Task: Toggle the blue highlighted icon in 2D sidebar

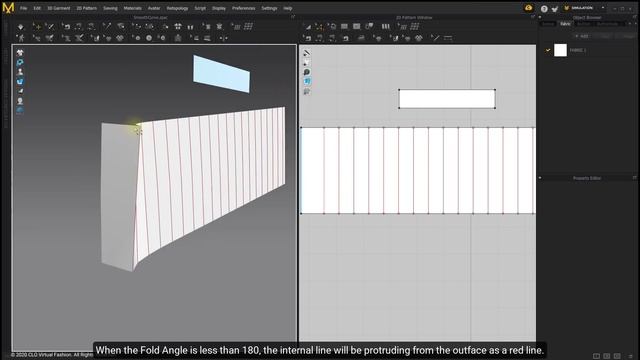Action: point(307,82)
